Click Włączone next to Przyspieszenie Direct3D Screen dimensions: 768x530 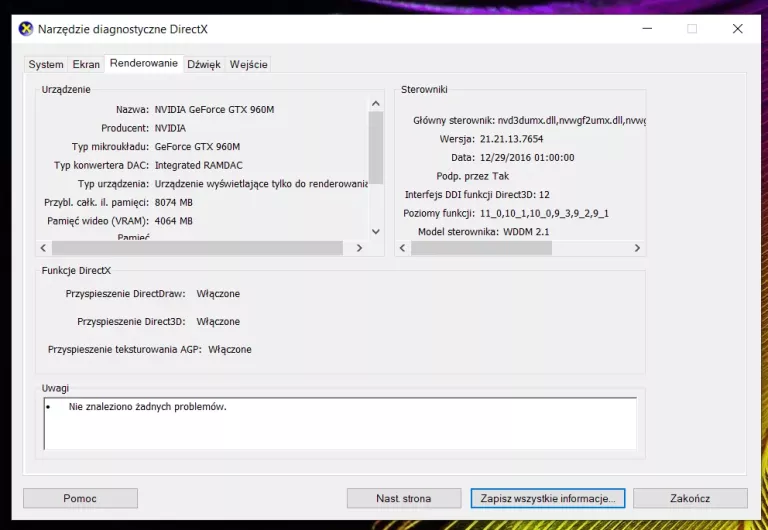click(218, 321)
